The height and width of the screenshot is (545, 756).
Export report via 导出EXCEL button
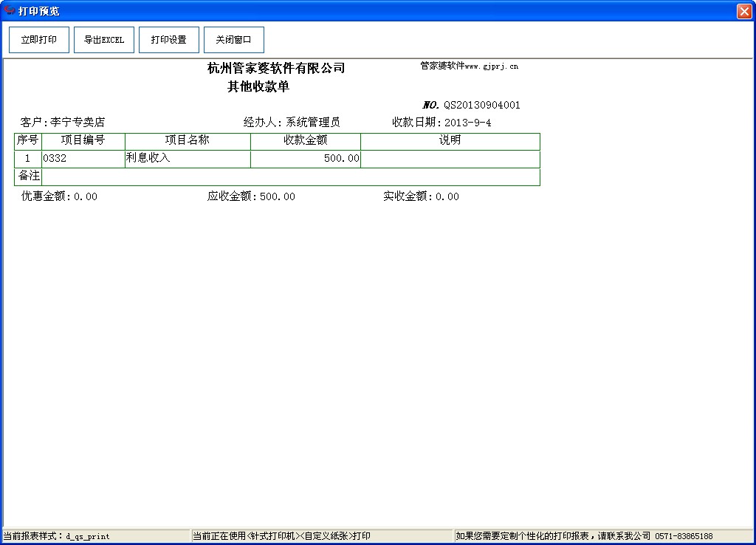[x=104, y=40]
